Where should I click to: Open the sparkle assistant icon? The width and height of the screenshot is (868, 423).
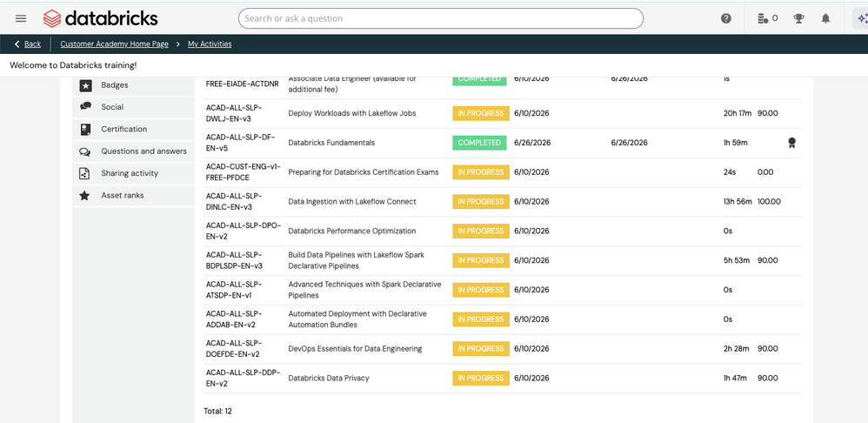tap(861, 18)
